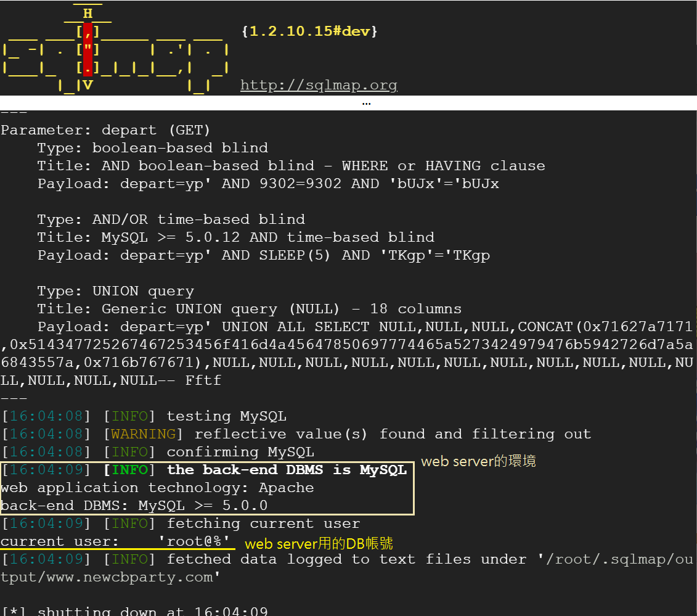Screen dimensions: 697x616
Task: Click 'Type: UNION query' line
Action: tap(116, 291)
